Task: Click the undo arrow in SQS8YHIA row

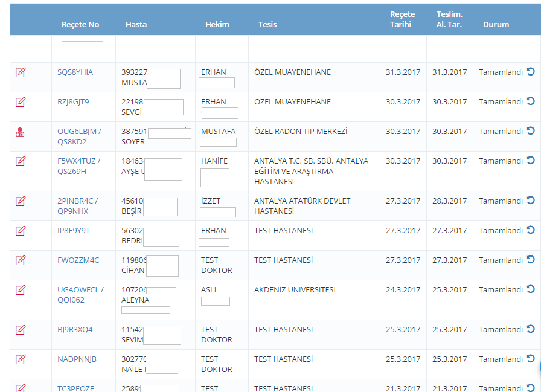Action: [531, 72]
